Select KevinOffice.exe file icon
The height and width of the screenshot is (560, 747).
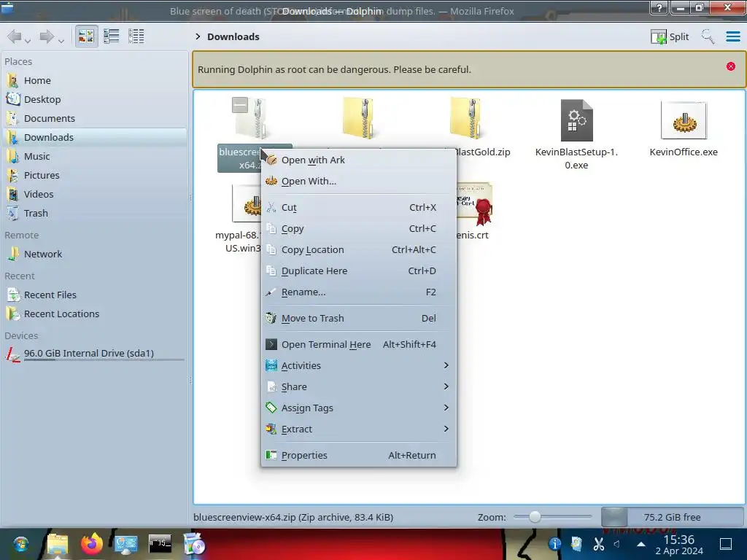[684, 120]
